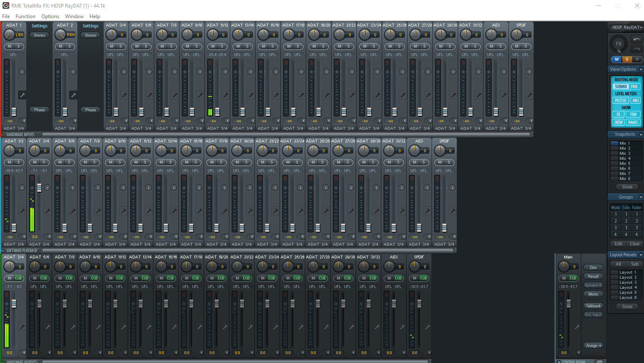The image size is (644, 363).
Task: Enable Phase invert on ADAT 2 channel
Action: tap(90, 110)
